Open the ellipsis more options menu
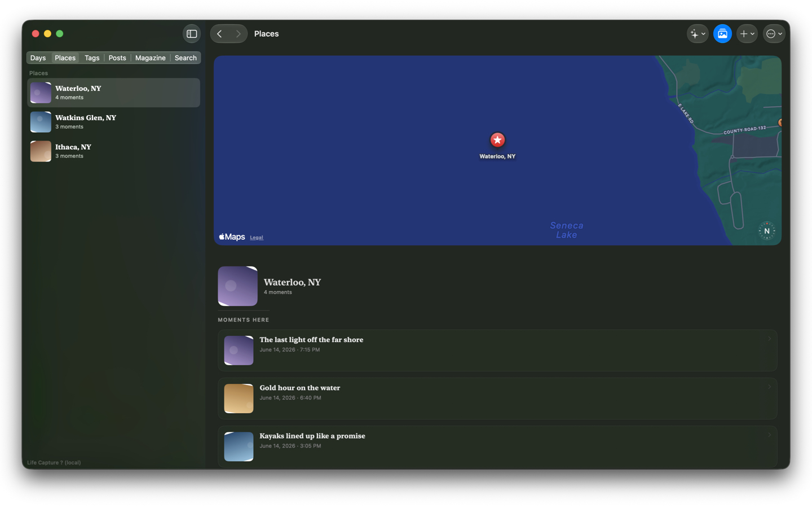The image size is (812, 508). pyautogui.click(x=774, y=34)
